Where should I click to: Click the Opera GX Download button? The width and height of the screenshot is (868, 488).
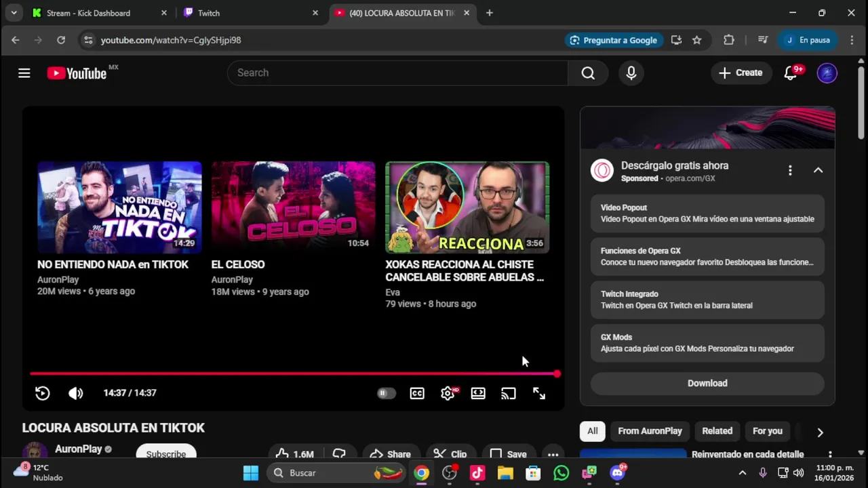707,384
